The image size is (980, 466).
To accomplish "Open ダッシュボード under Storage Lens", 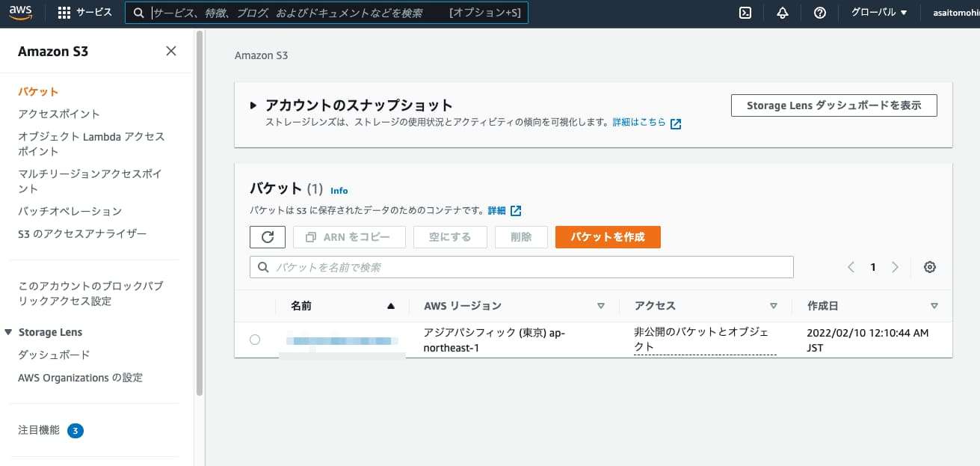I will click(x=54, y=355).
